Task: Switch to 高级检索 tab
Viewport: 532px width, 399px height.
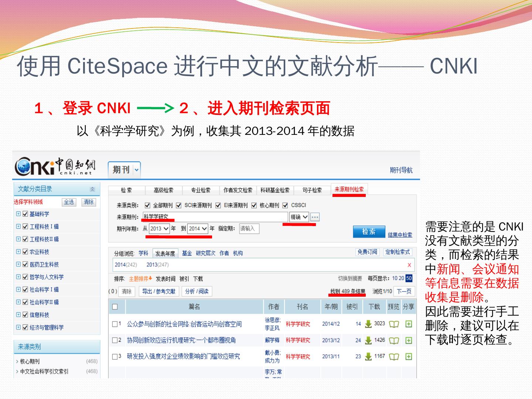Action: (163, 190)
